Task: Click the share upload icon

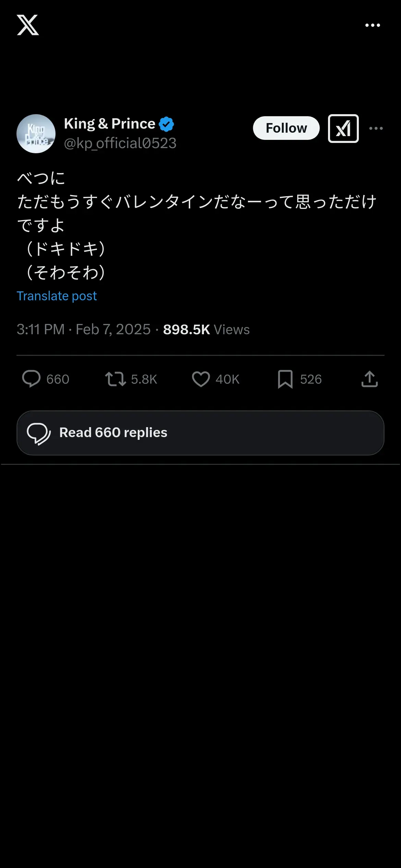Action: pyautogui.click(x=369, y=379)
